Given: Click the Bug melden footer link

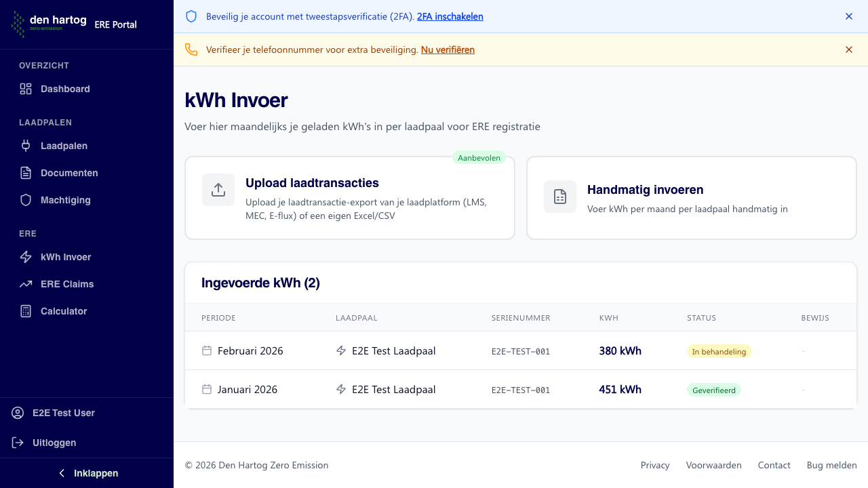Looking at the screenshot, I should 831,465.
